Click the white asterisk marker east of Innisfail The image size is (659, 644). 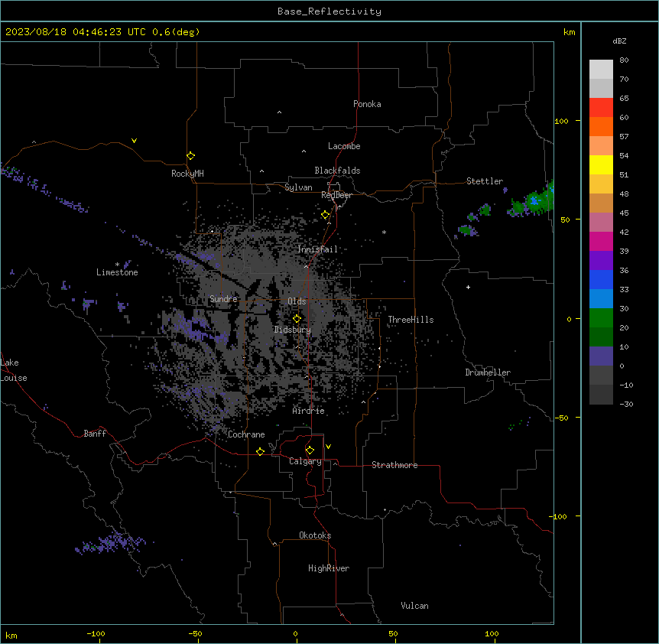click(x=384, y=232)
